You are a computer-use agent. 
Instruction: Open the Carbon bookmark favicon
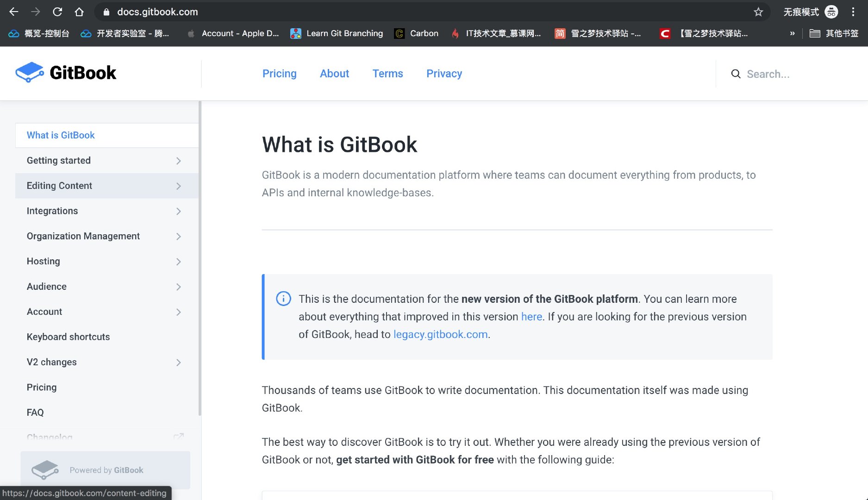[399, 33]
